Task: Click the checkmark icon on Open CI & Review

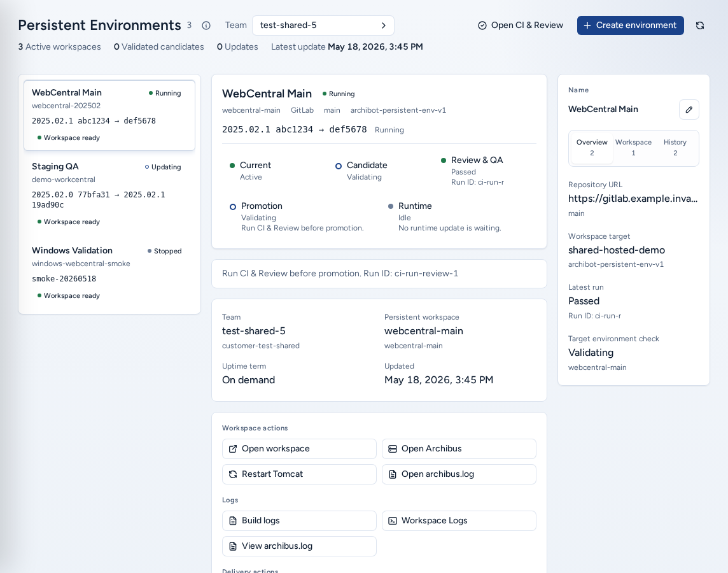Action: pos(482,25)
